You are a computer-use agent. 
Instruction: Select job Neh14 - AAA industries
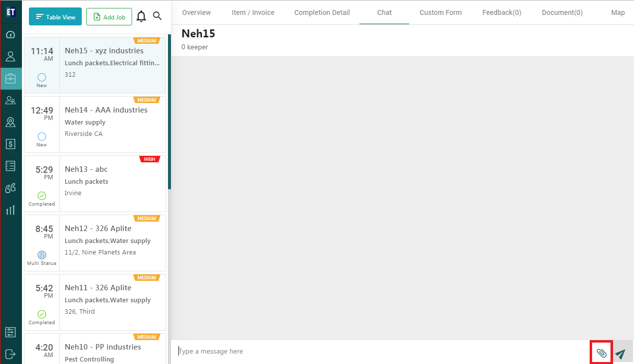[95, 124]
